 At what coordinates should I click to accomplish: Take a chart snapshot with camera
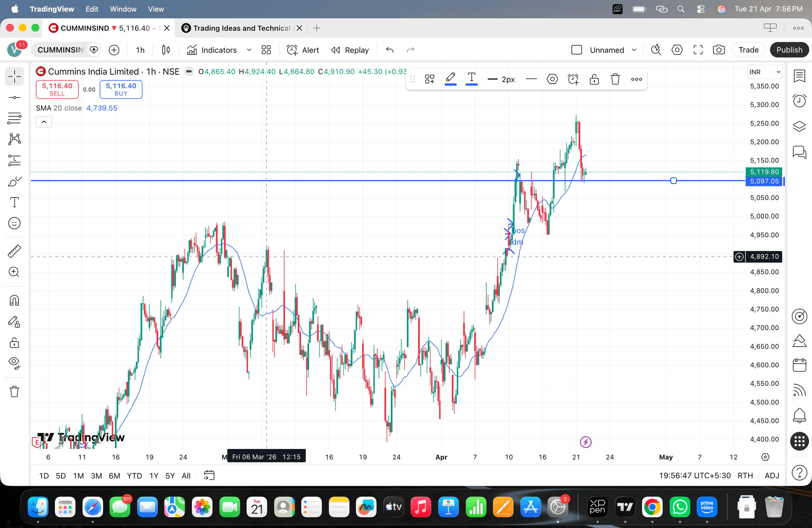click(719, 50)
